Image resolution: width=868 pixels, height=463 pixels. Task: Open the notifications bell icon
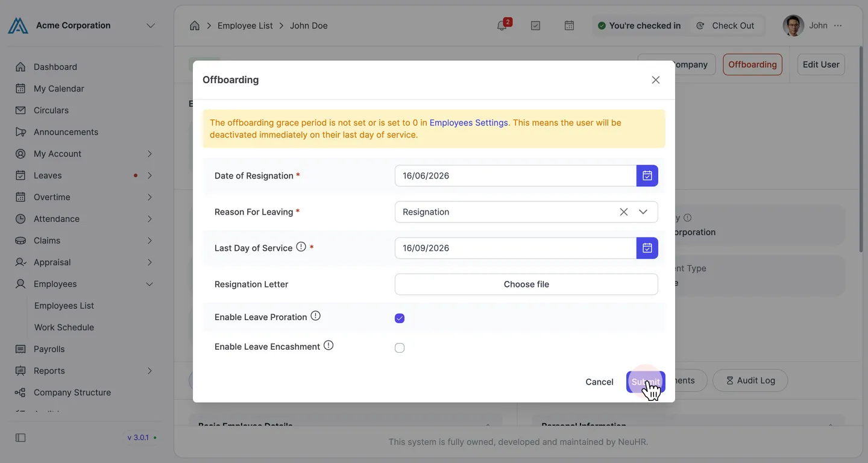pyautogui.click(x=502, y=26)
